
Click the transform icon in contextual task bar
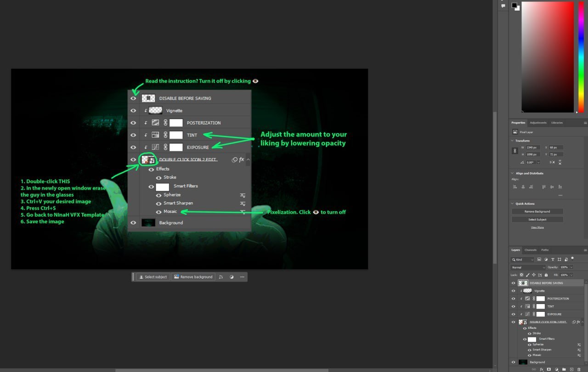point(221,277)
